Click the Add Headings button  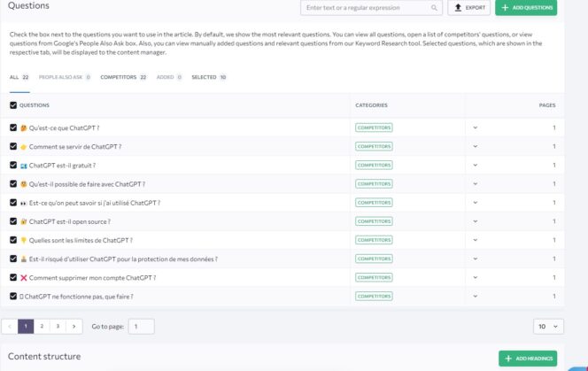(x=528, y=358)
